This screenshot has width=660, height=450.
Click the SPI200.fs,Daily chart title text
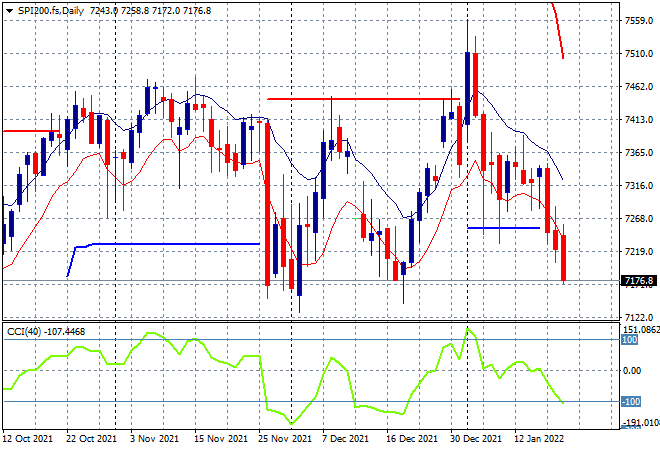(51, 11)
